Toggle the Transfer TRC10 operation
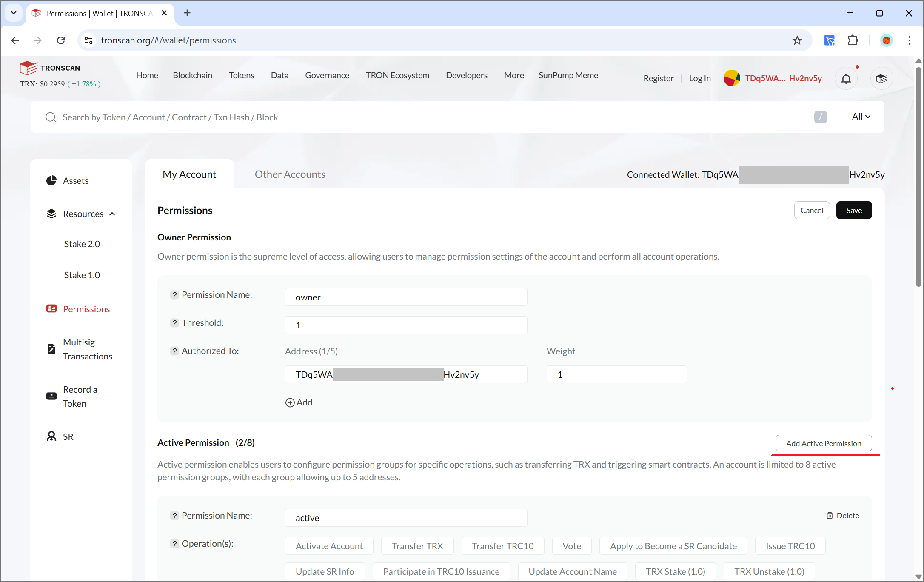 (503, 546)
